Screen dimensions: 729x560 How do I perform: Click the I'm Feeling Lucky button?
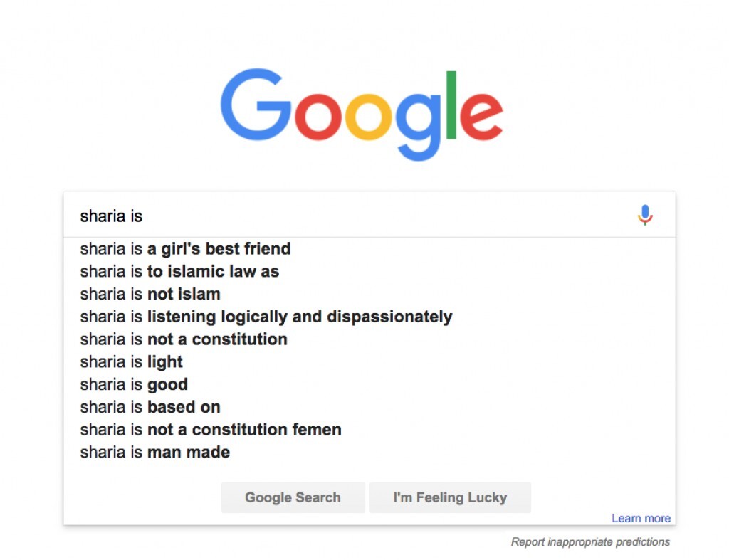[450, 497]
